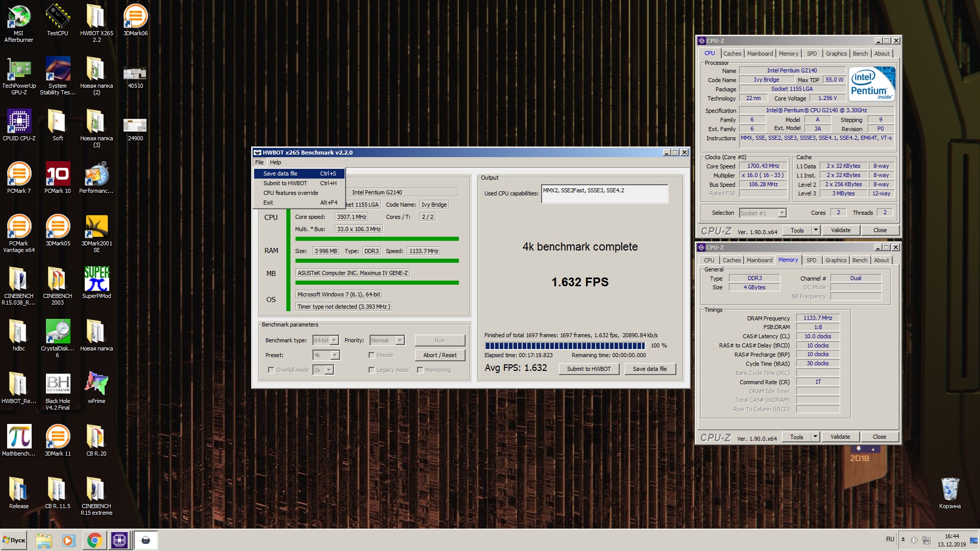
Task: Click the RU language indicator
Action: click(x=890, y=539)
